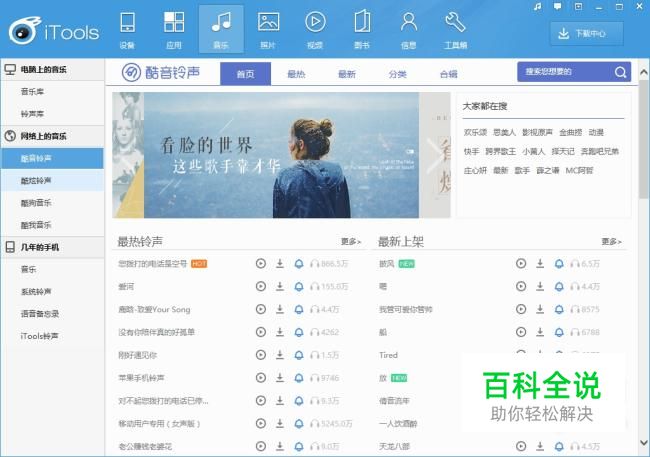Select 酷音铃声 in the sidebar
The width and height of the screenshot is (650, 457).
click(x=53, y=158)
